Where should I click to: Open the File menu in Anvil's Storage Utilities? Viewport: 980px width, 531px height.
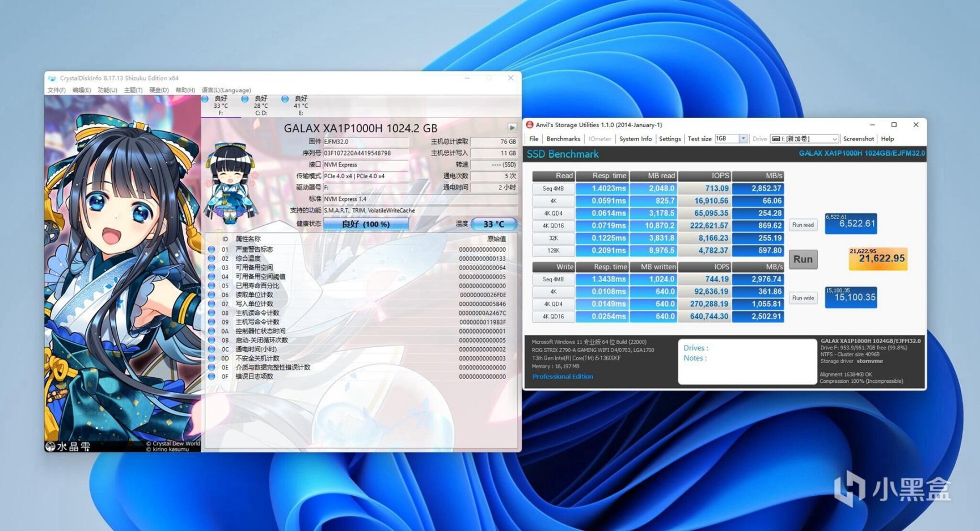[x=534, y=139]
